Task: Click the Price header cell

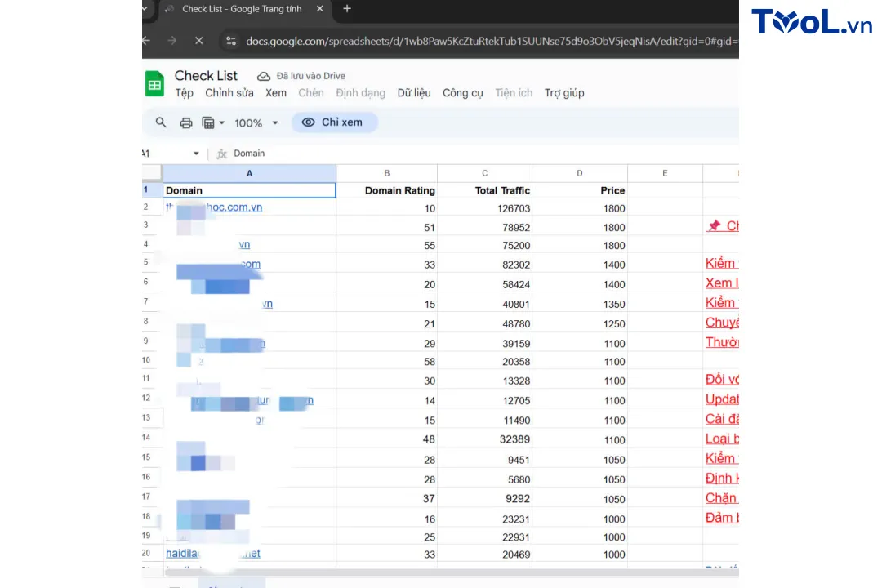Action: pos(580,191)
